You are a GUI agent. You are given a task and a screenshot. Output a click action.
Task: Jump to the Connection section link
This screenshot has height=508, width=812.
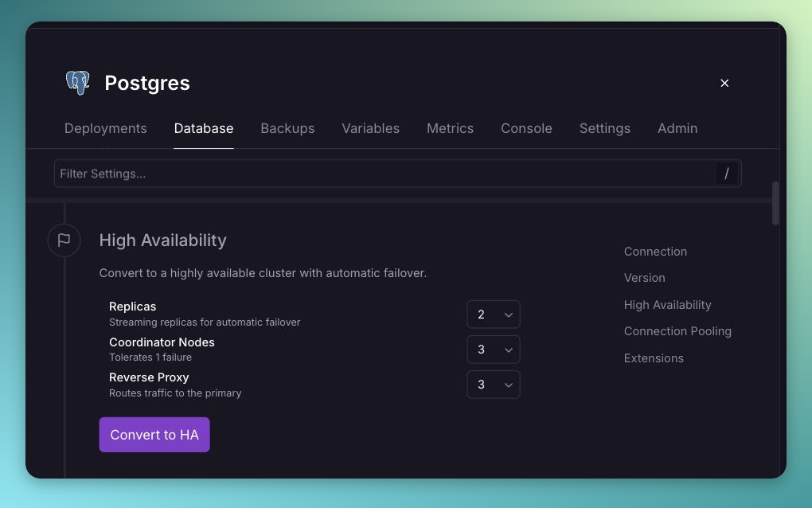click(x=656, y=252)
